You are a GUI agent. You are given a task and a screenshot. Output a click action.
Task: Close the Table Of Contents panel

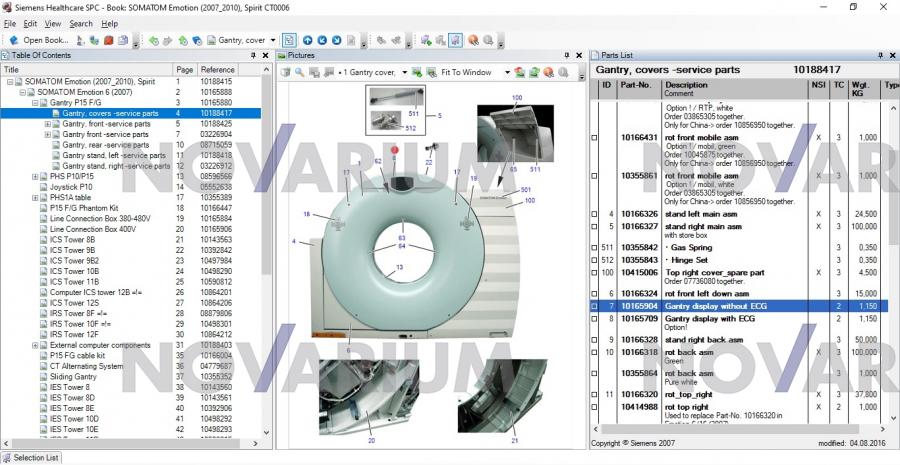tap(265, 55)
